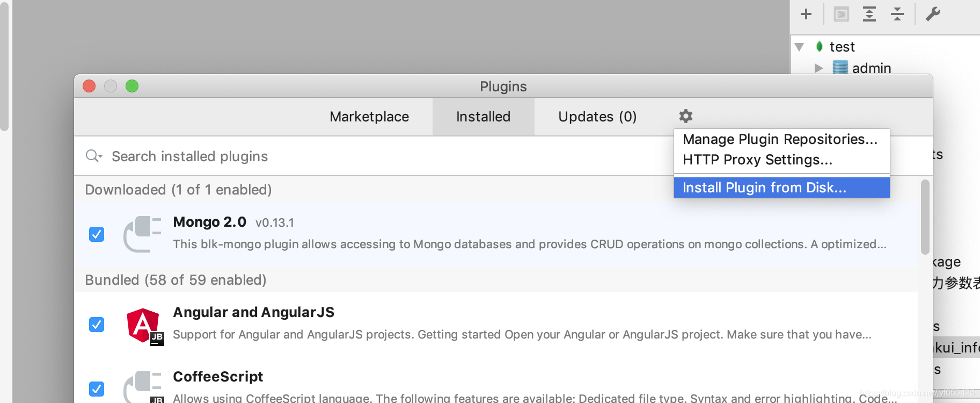
Task: Switch to the Marketplace tab
Action: pyautogui.click(x=369, y=117)
